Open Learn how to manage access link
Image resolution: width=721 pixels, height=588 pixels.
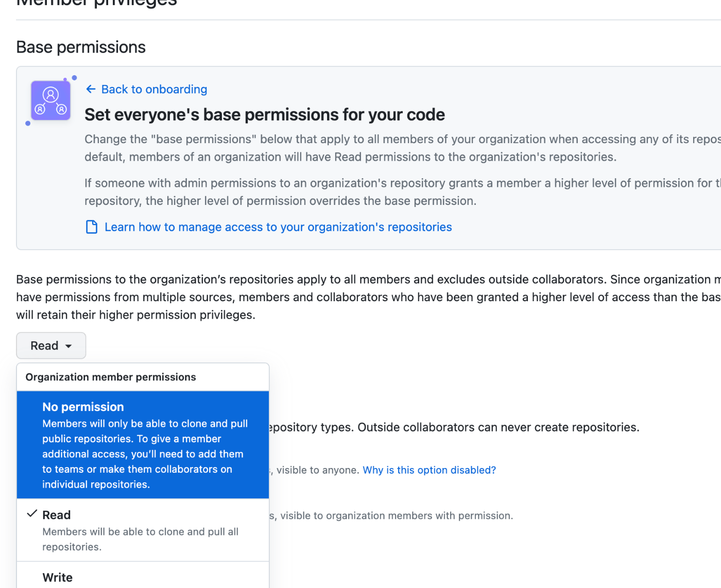point(278,227)
